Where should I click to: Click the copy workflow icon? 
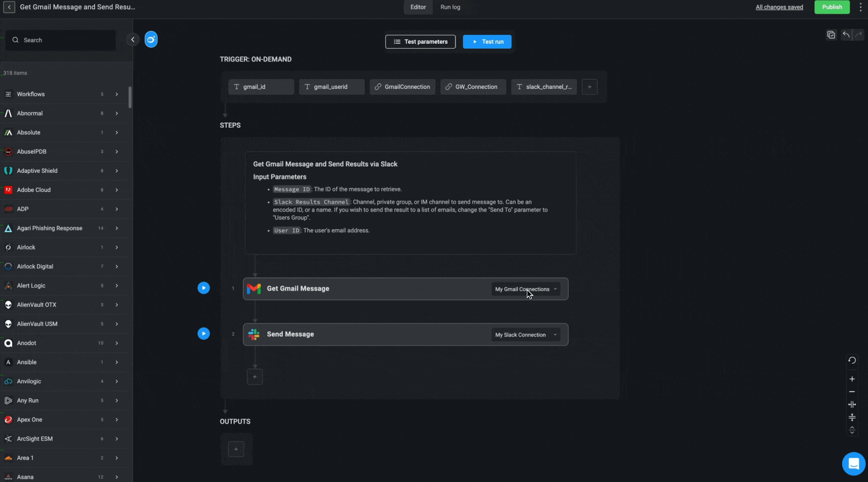[x=831, y=35]
